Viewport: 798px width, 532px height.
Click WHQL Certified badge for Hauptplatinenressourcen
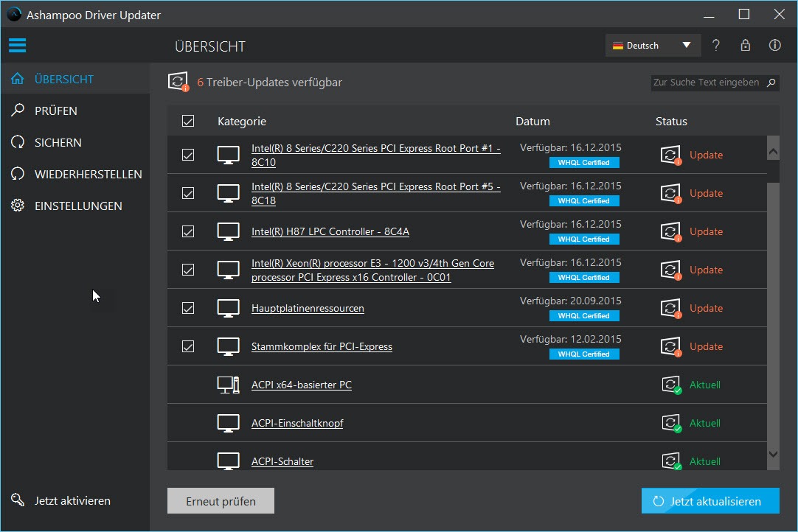click(x=584, y=316)
